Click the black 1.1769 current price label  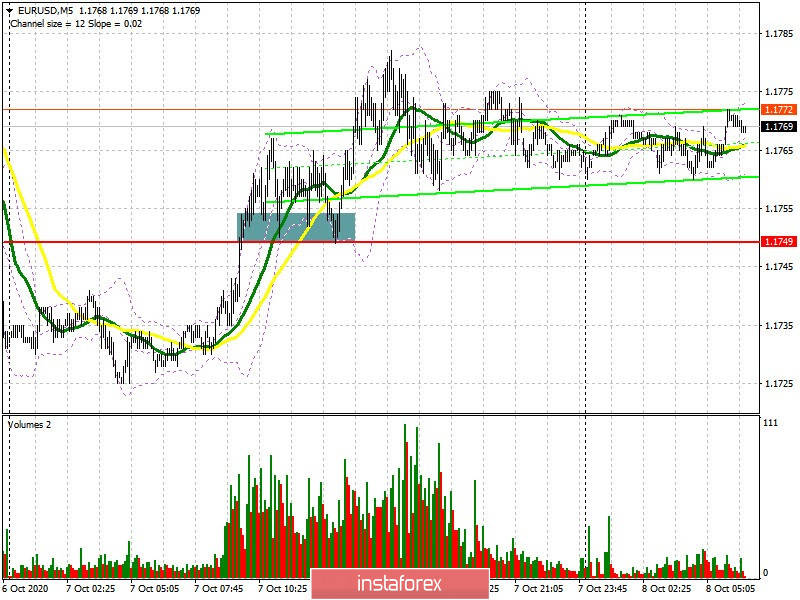tap(779, 127)
